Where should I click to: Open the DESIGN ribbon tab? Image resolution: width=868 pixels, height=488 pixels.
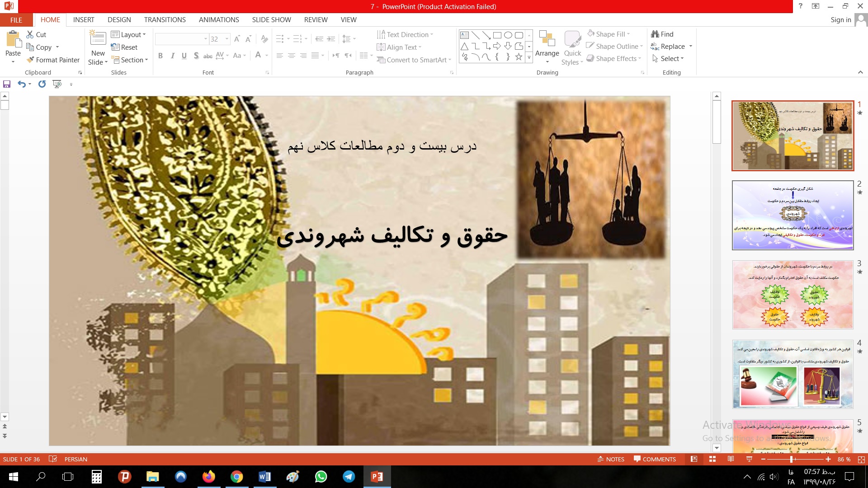(119, 20)
